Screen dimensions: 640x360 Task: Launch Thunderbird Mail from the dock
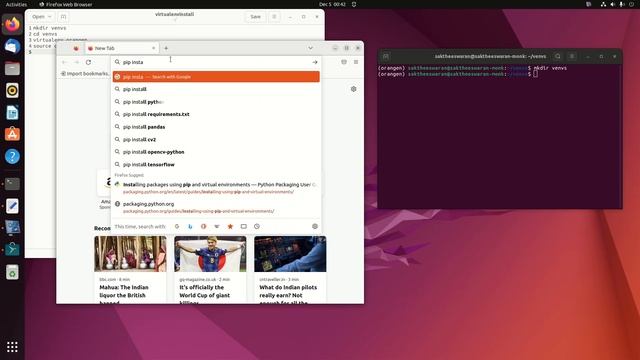click(x=12, y=46)
